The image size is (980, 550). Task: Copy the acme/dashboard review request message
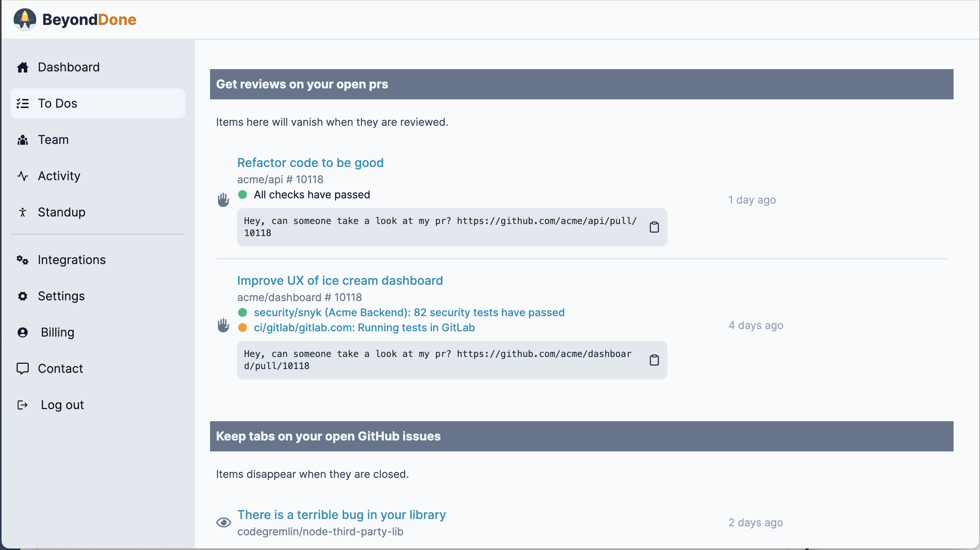(654, 360)
